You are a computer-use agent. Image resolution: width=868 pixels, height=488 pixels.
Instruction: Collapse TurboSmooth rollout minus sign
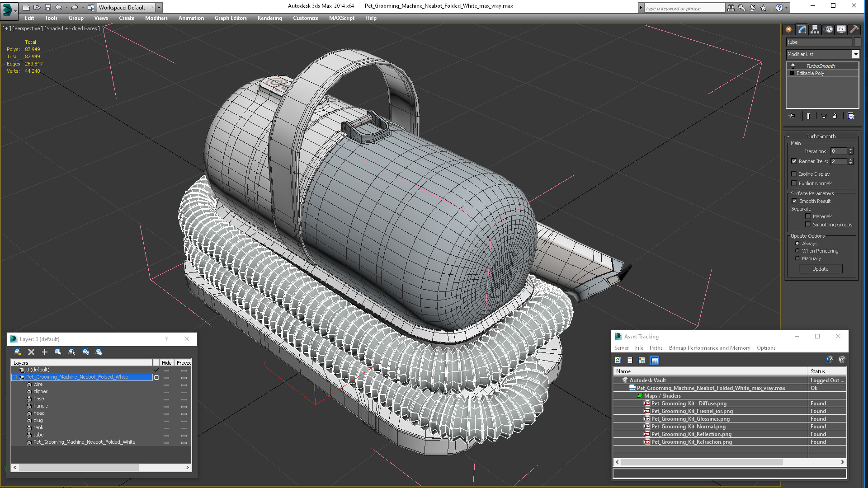click(788, 136)
